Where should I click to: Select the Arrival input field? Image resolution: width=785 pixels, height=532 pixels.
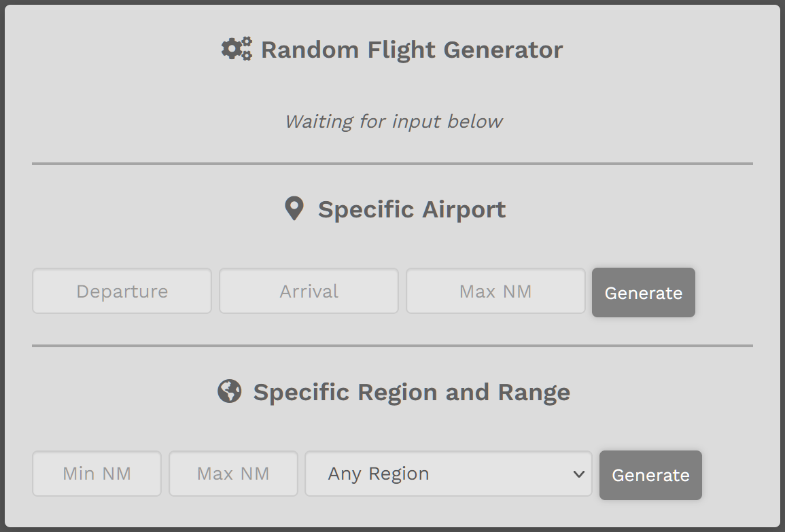(x=309, y=291)
